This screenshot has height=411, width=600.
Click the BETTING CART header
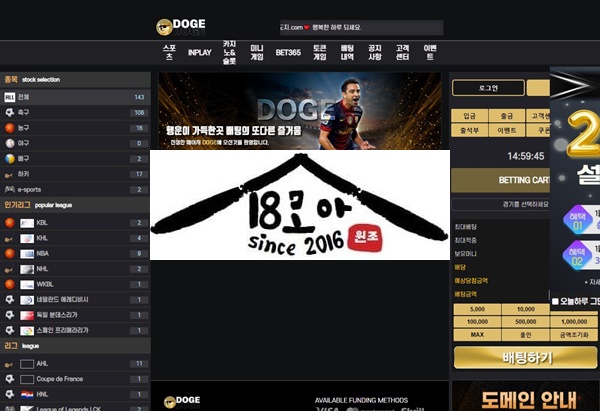[x=501, y=180]
